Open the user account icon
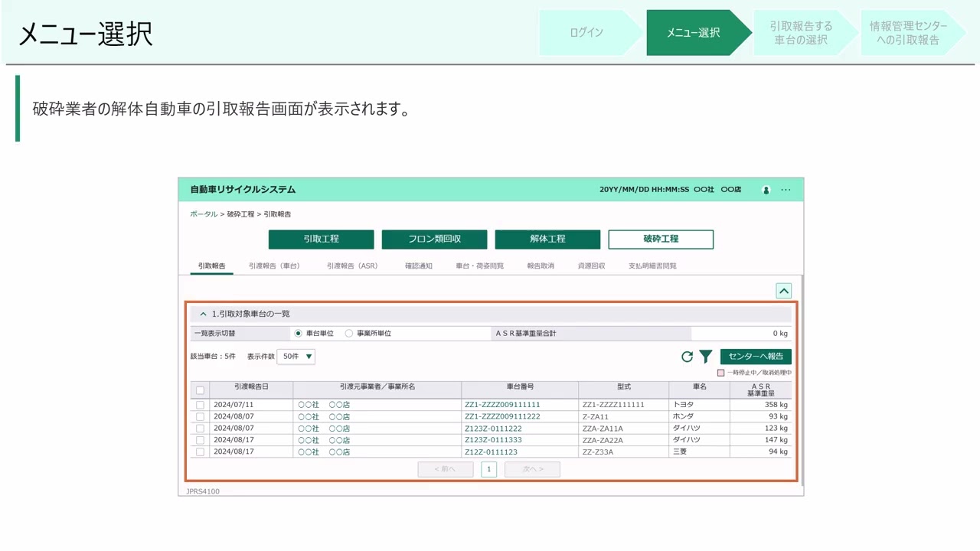The image size is (980, 551). pyautogui.click(x=766, y=190)
